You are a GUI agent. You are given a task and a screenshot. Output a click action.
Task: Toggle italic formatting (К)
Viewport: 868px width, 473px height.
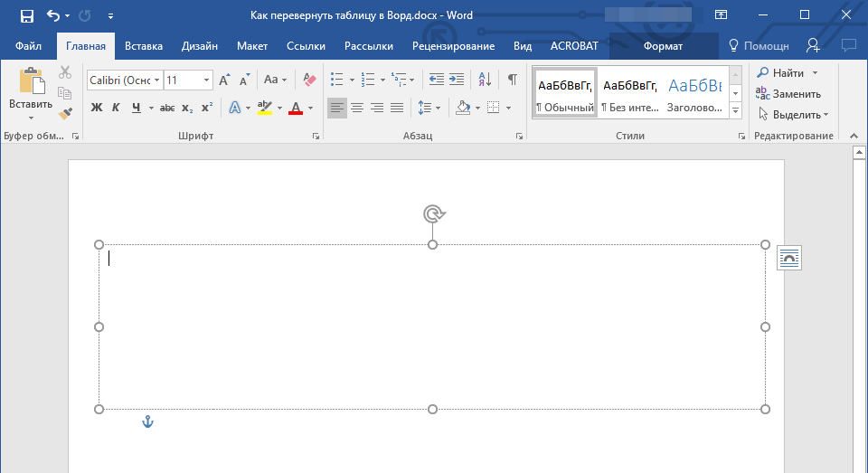pos(116,108)
